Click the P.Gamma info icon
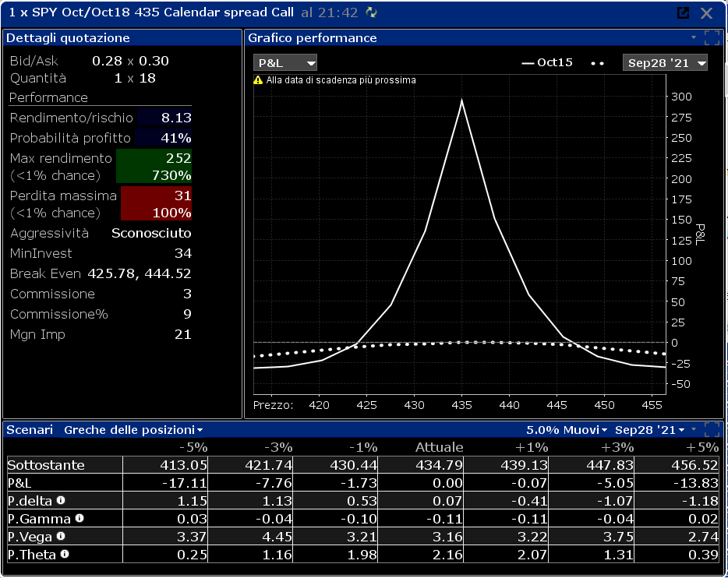Image resolution: width=728 pixels, height=578 pixels. click(80, 518)
